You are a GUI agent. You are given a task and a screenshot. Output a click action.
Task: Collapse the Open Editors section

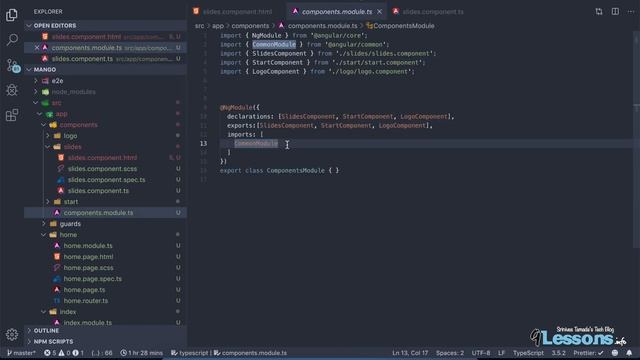105,25
